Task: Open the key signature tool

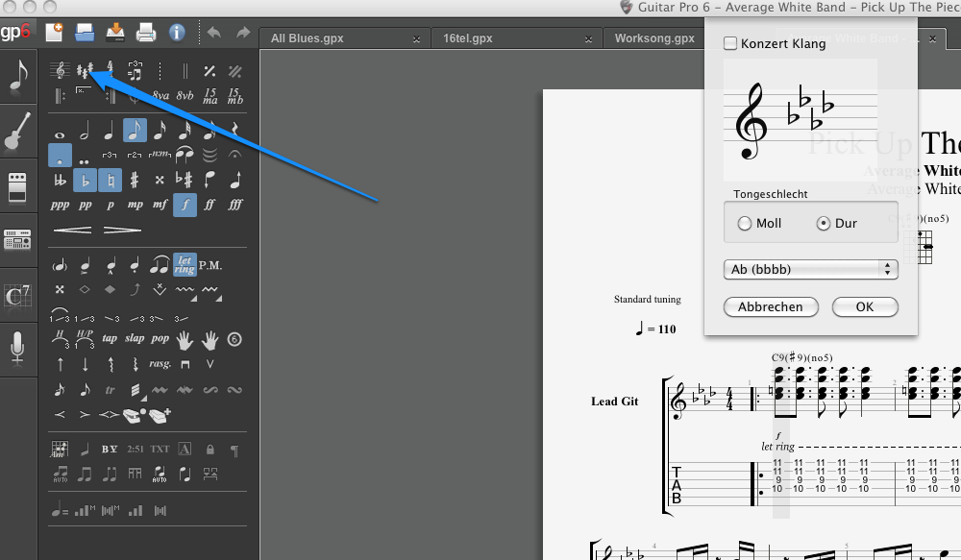Action: coord(85,71)
